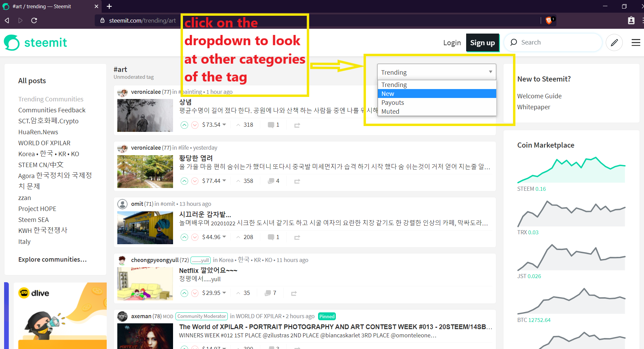Open the HuaRen.News community
The height and width of the screenshot is (349, 644).
[38, 132]
